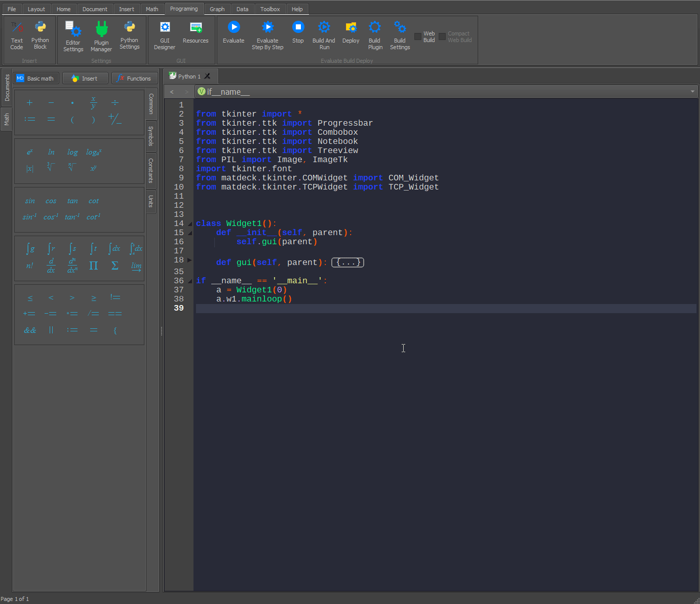The image size is (700, 604).
Task: Click the Build And Run icon
Action: [324, 27]
